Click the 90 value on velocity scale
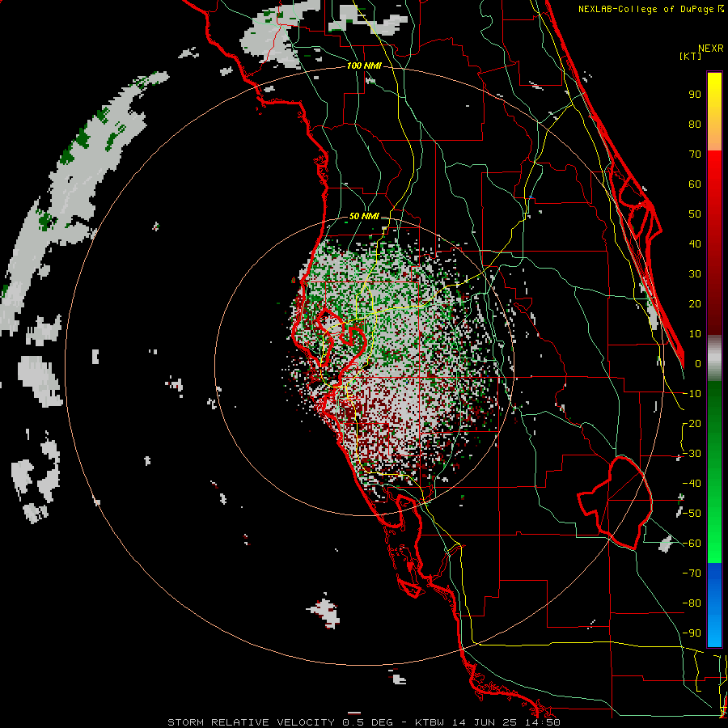This screenshot has height=728, width=728. click(x=695, y=95)
